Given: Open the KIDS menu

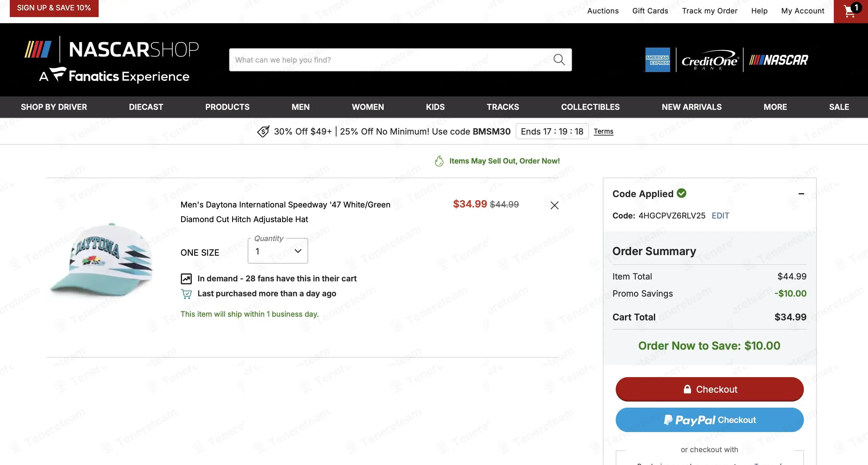Looking at the screenshot, I should click(x=435, y=107).
